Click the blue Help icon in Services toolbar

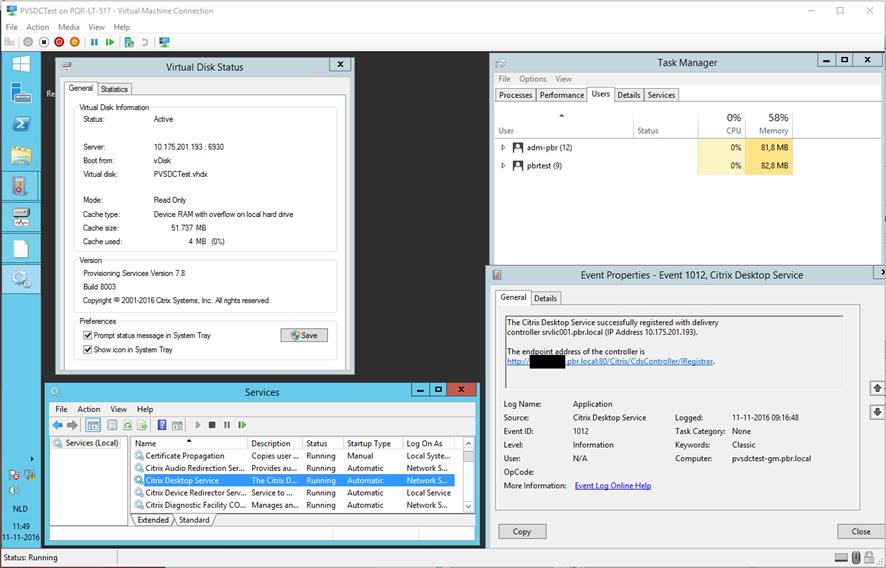point(162,425)
